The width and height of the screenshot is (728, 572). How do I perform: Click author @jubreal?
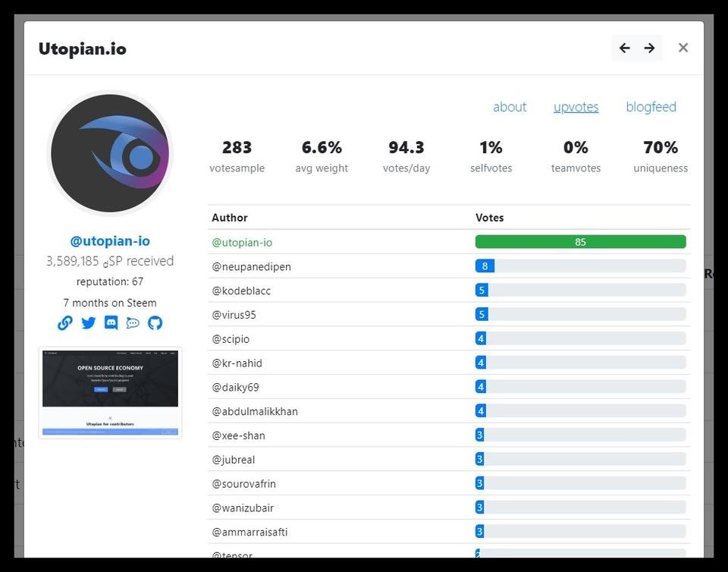tap(233, 460)
